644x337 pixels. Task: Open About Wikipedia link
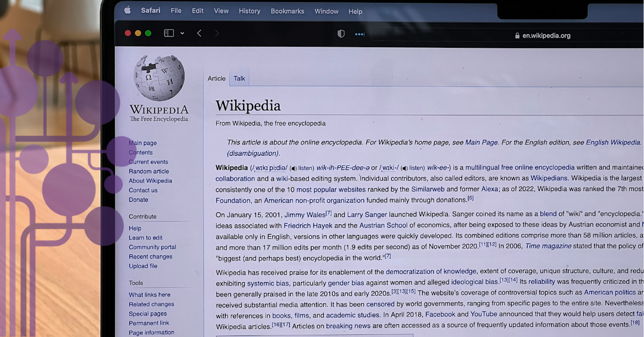[x=150, y=181]
